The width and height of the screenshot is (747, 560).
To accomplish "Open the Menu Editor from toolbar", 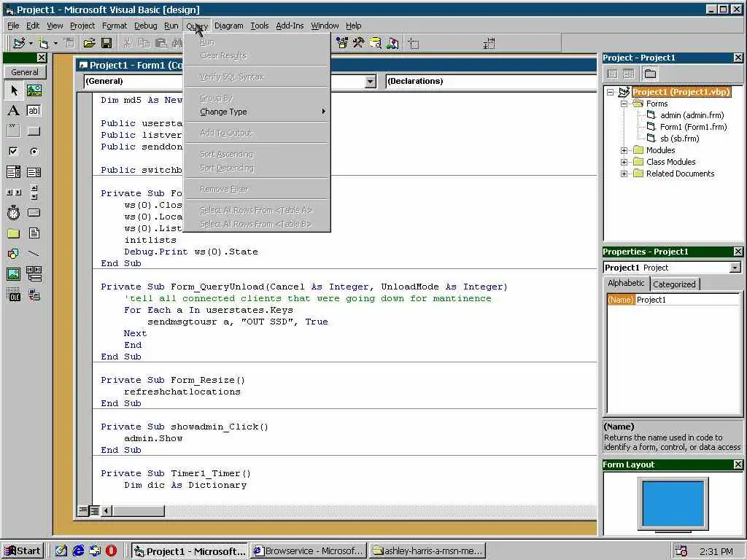I will (x=69, y=43).
